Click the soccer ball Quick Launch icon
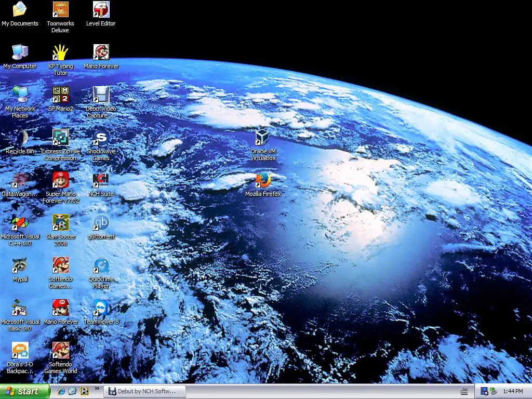The image size is (532, 399). [85, 391]
